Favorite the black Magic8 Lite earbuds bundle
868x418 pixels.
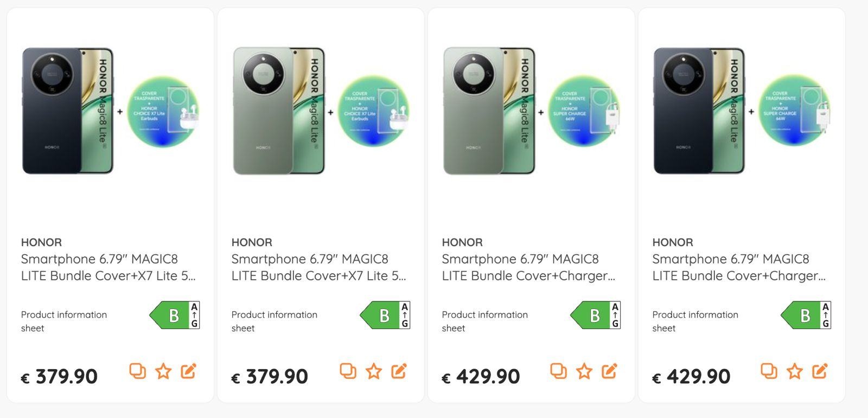pyautogui.click(x=163, y=371)
